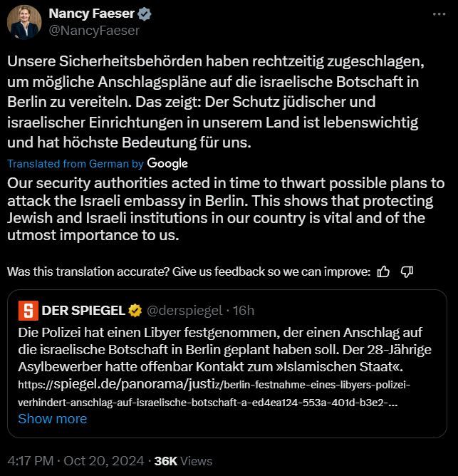Click DER SPIEGEL's gold verified badge
Image resolution: width=458 pixels, height=476 pixels.
tap(135, 311)
